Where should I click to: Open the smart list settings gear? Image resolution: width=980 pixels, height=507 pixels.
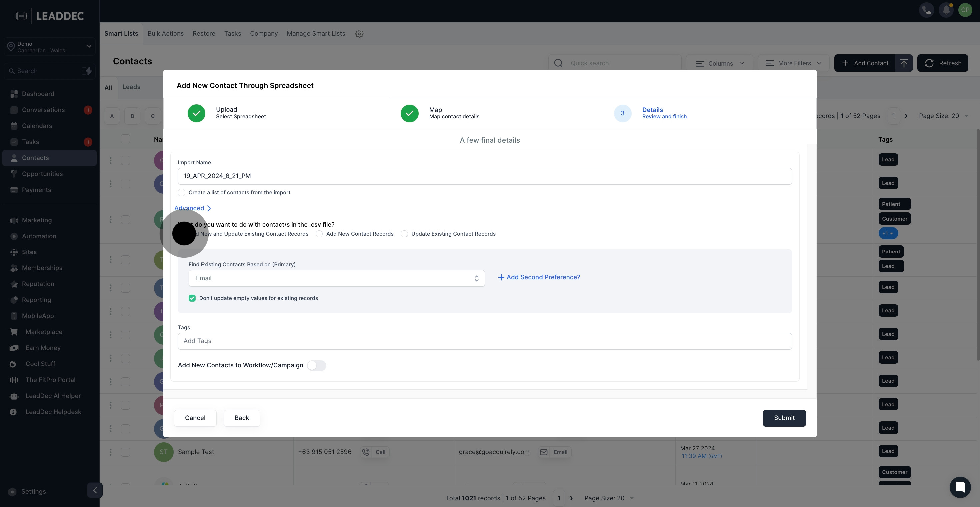tap(359, 34)
